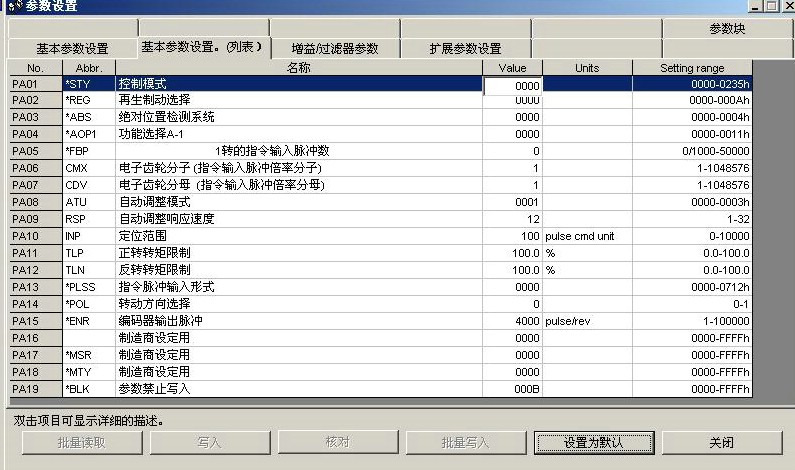Select the 扩展参数设置 tab
Viewport: 795px width, 470px height.
465,48
